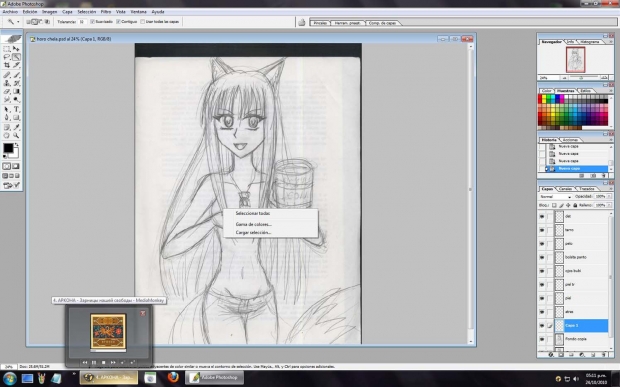Hide the 'pelo' layer
620x387 pixels.
(x=542, y=244)
